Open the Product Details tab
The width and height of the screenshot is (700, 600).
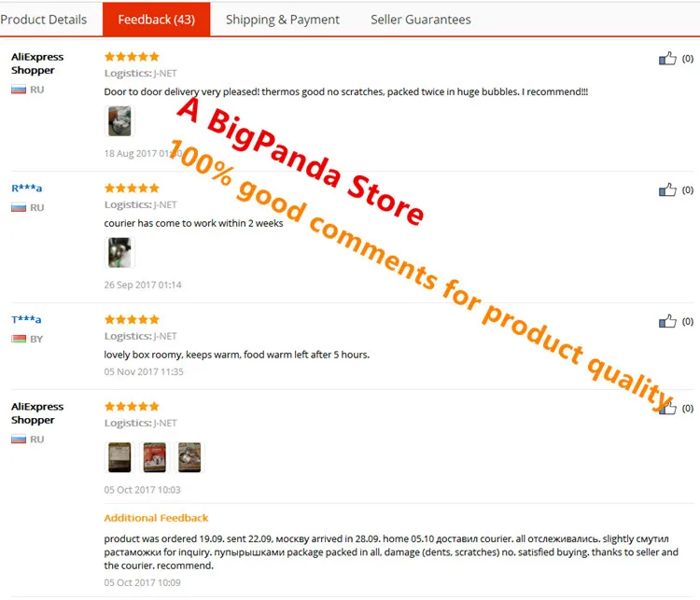click(43, 20)
